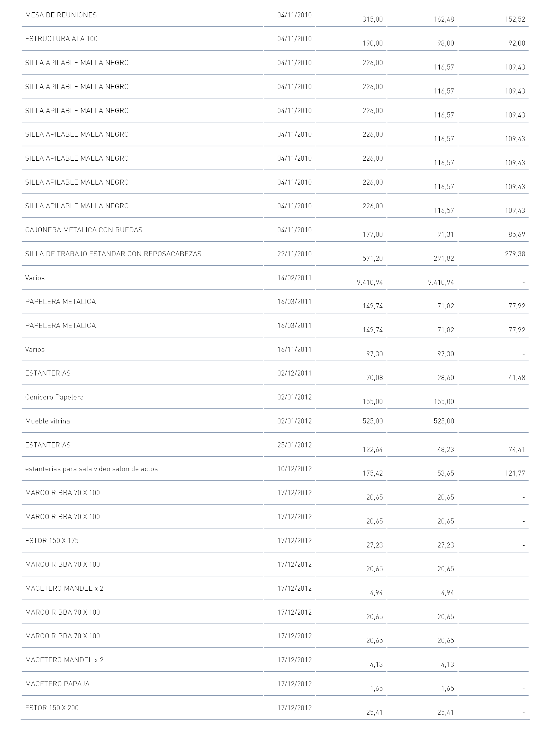Click the date 10/12/2012

pyautogui.click(x=294, y=469)
